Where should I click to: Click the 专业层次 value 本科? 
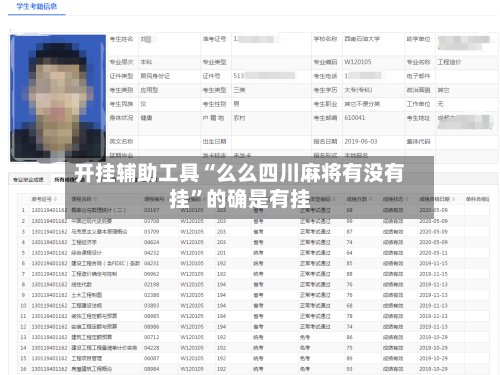[x=146, y=62]
